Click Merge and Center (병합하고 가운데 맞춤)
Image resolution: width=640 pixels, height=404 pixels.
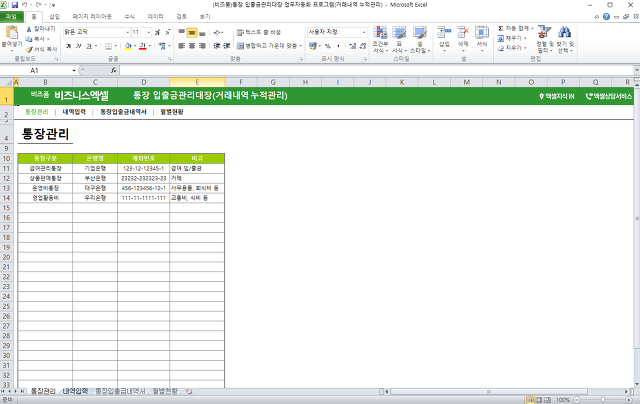click(x=267, y=46)
